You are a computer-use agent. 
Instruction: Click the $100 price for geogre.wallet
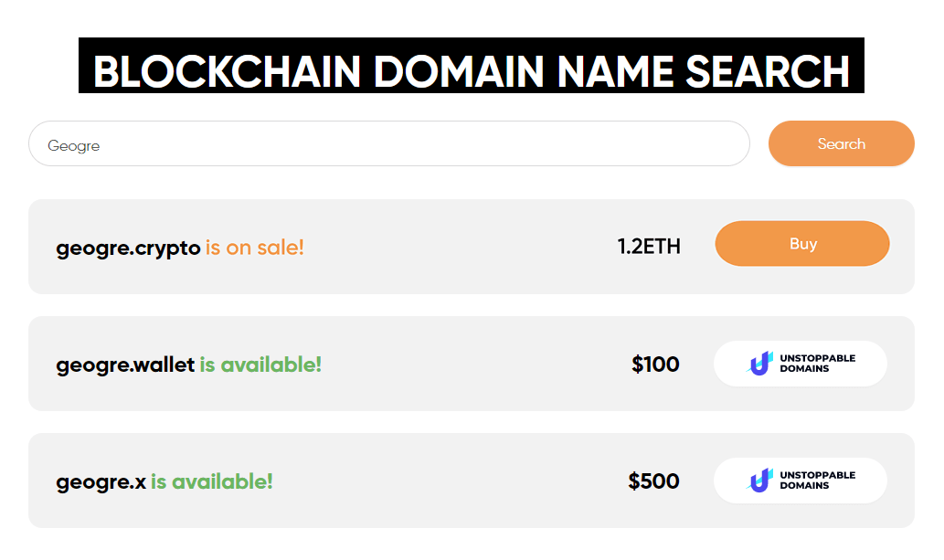(x=655, y=364)
